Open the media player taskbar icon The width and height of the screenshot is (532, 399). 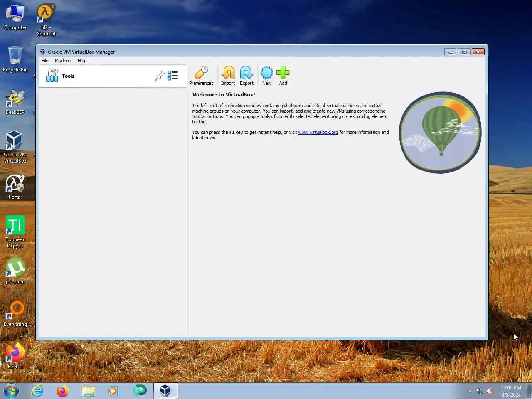tap(113, 391)
